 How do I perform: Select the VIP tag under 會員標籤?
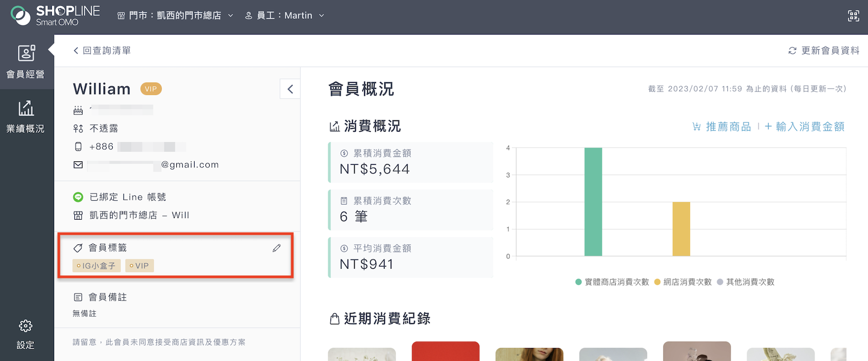[x=140, y=265]
